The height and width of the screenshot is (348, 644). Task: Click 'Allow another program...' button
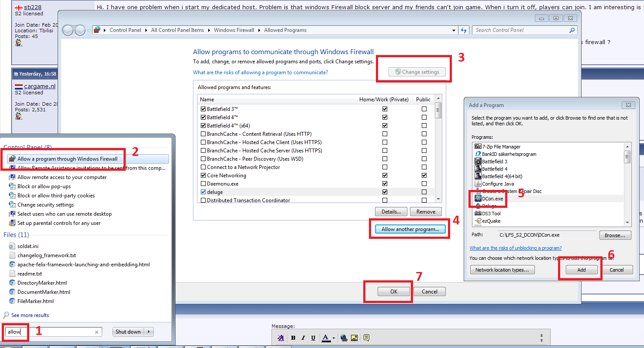pyautogui.click(x=410, y=229)
